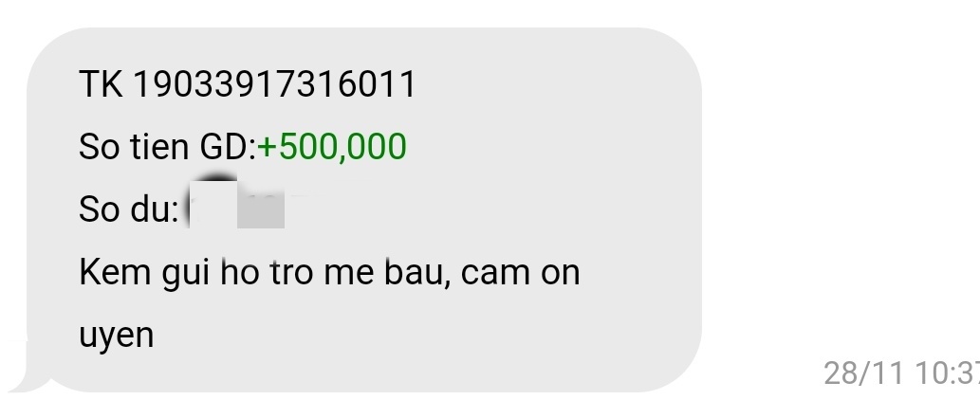Click the "So du:" balance label
Image resolution: width=980 pixels, height=418 pixels.
pos(129,209)
